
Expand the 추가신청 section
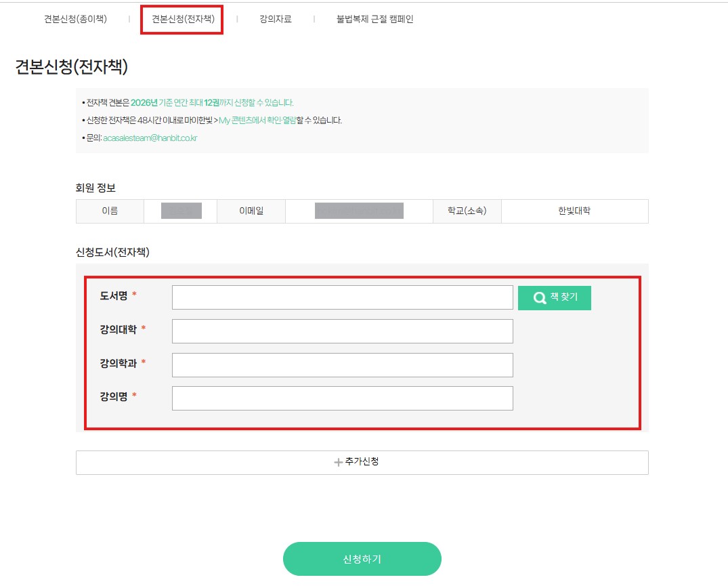click(362, 463)
